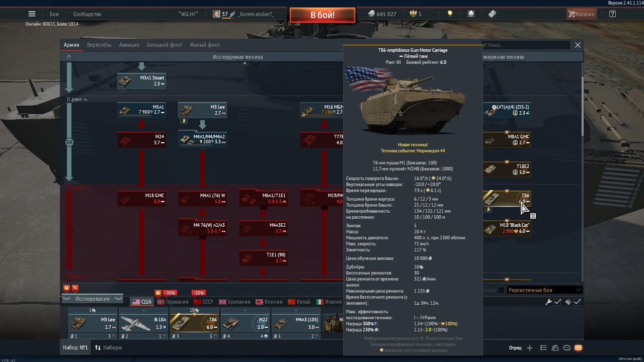This screenshot has width=644, height=362.
Task: Click the light bulb hints icon
Action: [x=450, y=14]
